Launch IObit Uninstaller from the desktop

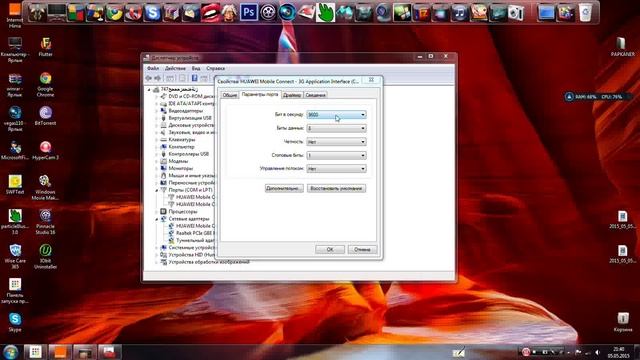(x=46, y=256)
